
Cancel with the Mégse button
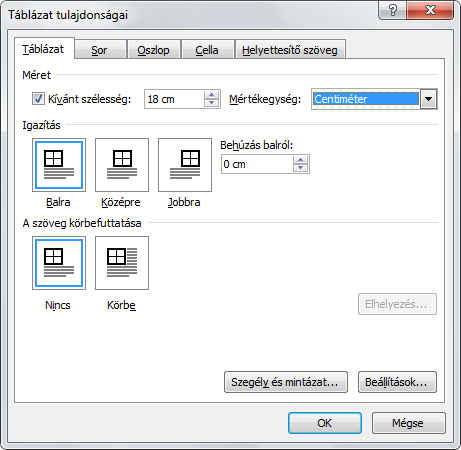tap(408, 423)
